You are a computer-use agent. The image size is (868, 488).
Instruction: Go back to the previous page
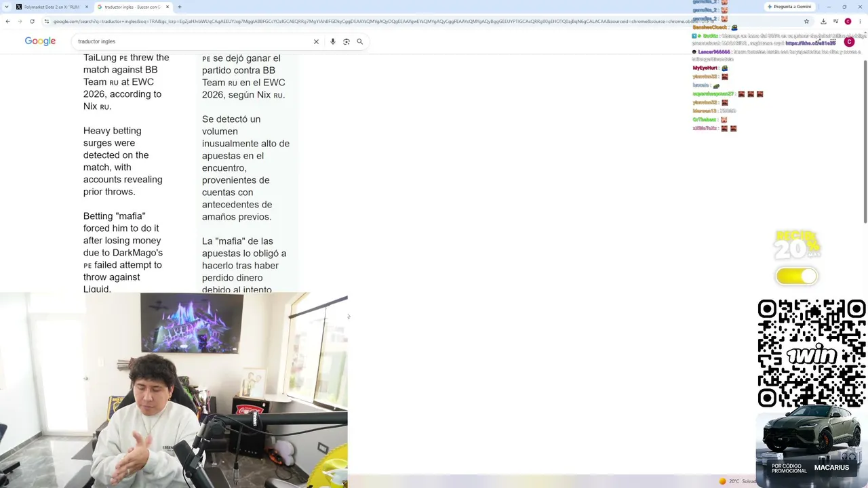7,22
